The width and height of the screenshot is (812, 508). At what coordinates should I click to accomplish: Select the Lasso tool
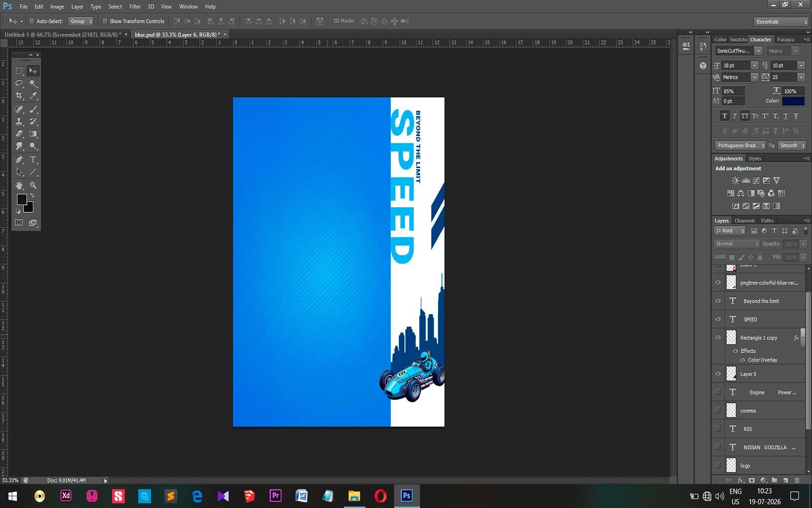pos(19,83)
